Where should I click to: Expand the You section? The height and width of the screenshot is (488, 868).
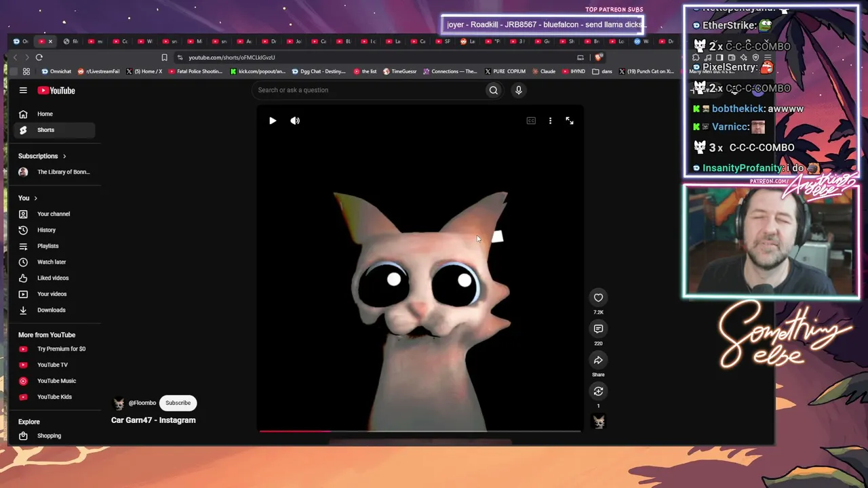tap(28, 198)
